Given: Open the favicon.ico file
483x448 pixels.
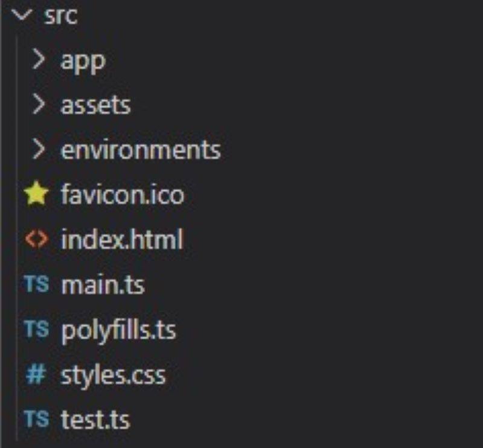Looking at the screenshot, I should coord(122,195).
